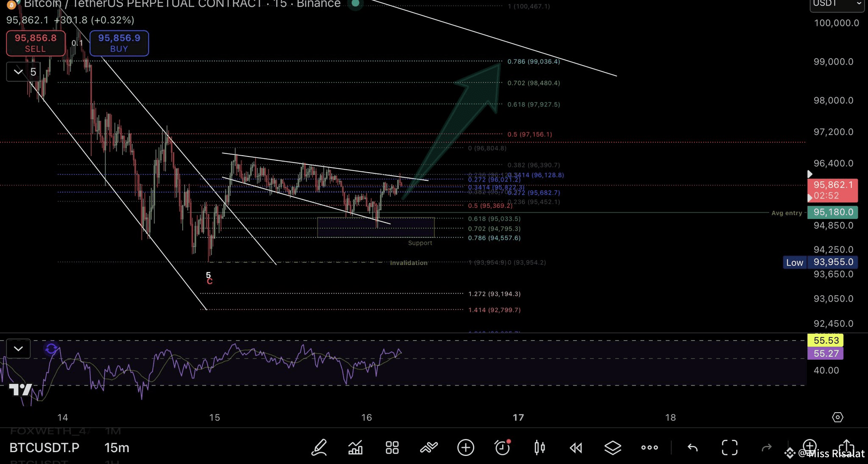Image resolution: width=868 pixels, height=464 pixels.
Task: Start bar replay with rewind icon
Action: [x=576, y=447]
